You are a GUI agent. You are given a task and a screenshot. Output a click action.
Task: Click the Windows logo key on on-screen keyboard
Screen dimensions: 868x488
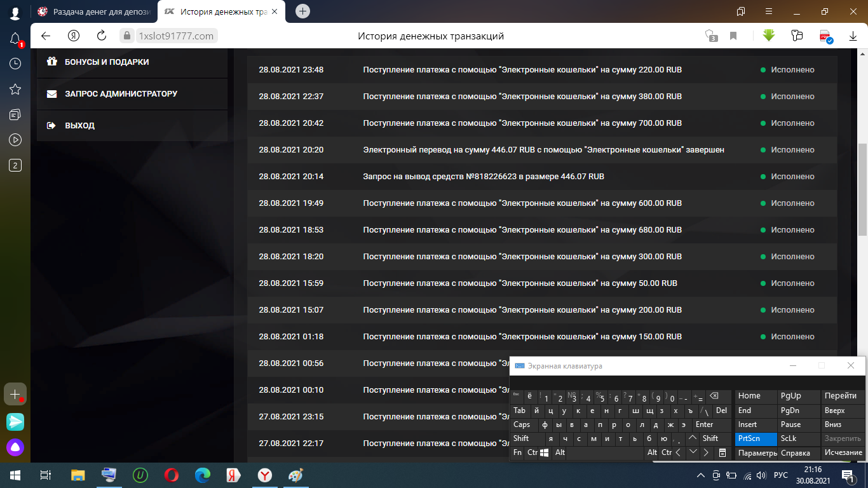545,453
